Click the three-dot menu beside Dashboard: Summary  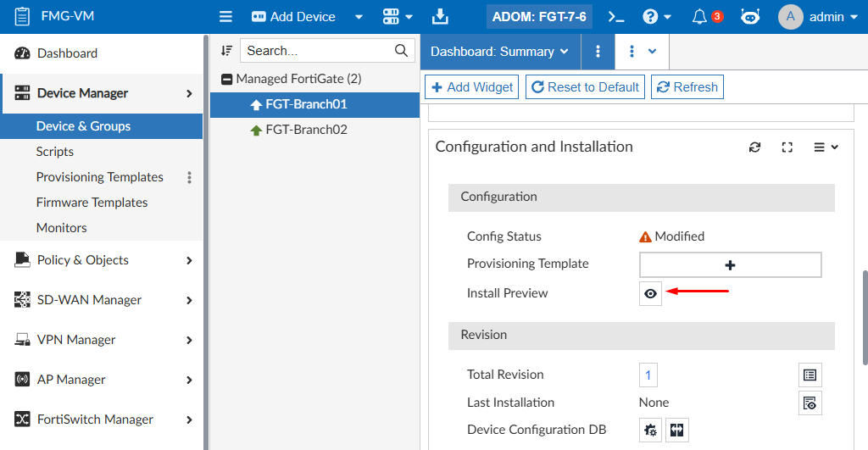click(598, 52)
